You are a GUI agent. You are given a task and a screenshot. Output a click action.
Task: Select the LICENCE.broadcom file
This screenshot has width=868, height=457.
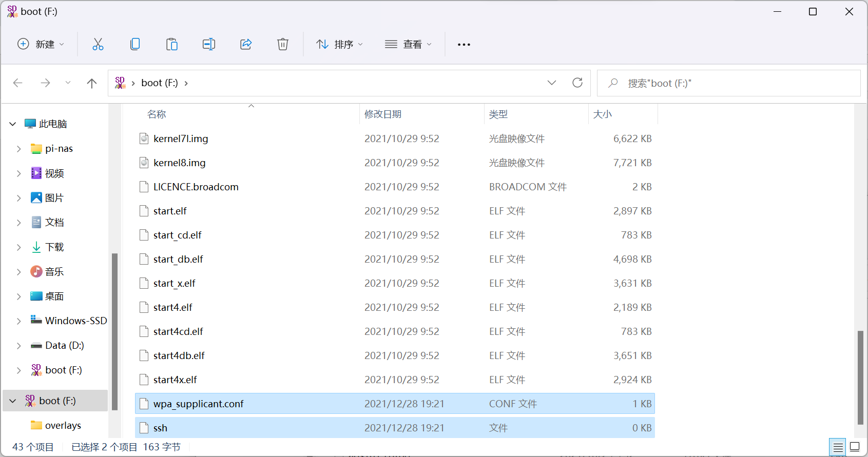(395, 187)
